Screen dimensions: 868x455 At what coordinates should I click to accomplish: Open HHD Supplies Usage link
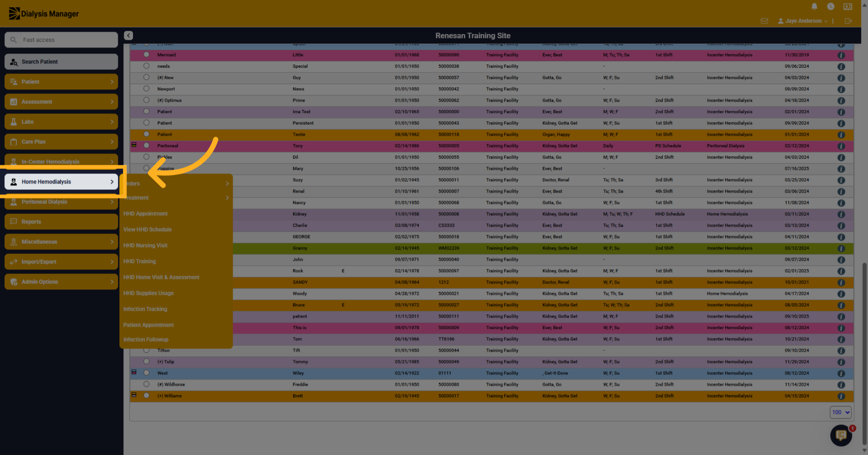click(x=149, y=293)
